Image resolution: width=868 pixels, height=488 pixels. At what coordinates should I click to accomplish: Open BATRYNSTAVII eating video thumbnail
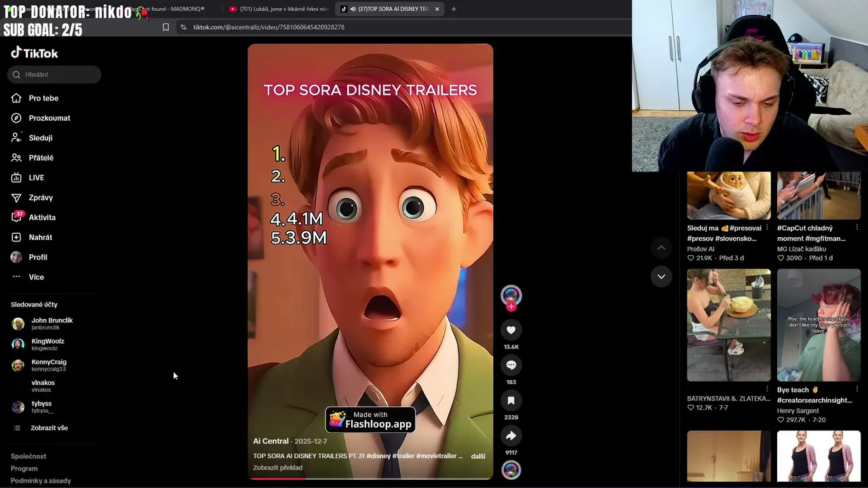[x=729, y=325]
